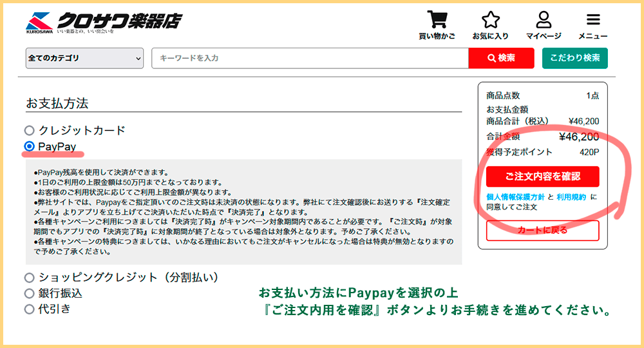Expand the 全てのカテゴリ dropdown
The height and width of the screenshot is (348, 644).
(x=84, y=58)
